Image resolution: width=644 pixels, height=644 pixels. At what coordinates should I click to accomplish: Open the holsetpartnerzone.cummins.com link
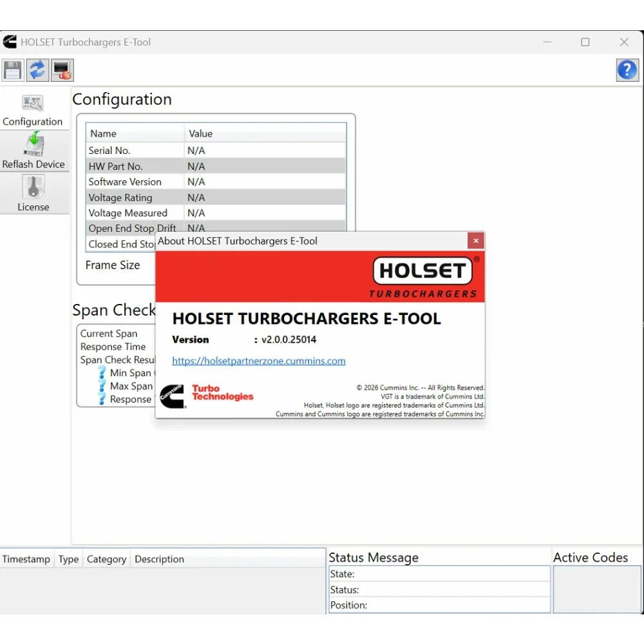(x=259, y=361)
